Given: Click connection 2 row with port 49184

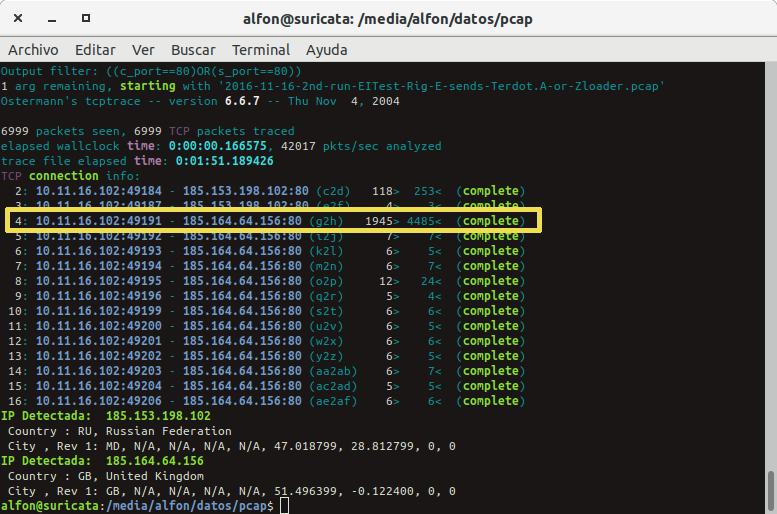Looking at the screenshot, I should (x=270, y=191).
